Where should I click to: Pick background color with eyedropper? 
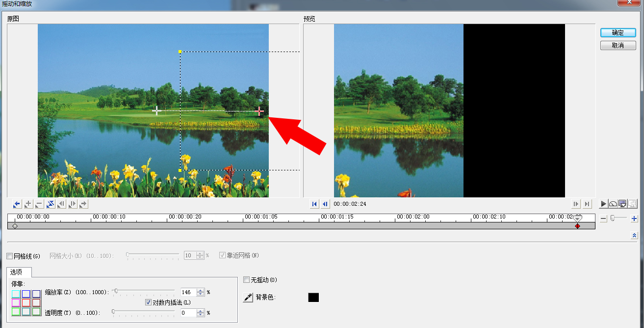(x=249, y=298)
